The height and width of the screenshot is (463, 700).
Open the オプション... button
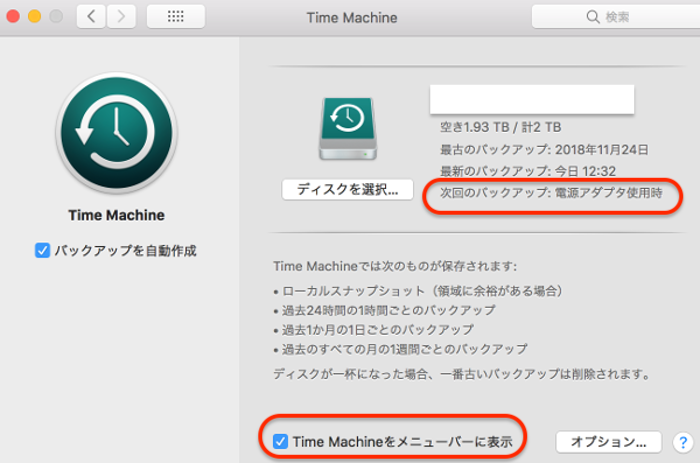tap(608, 442)
